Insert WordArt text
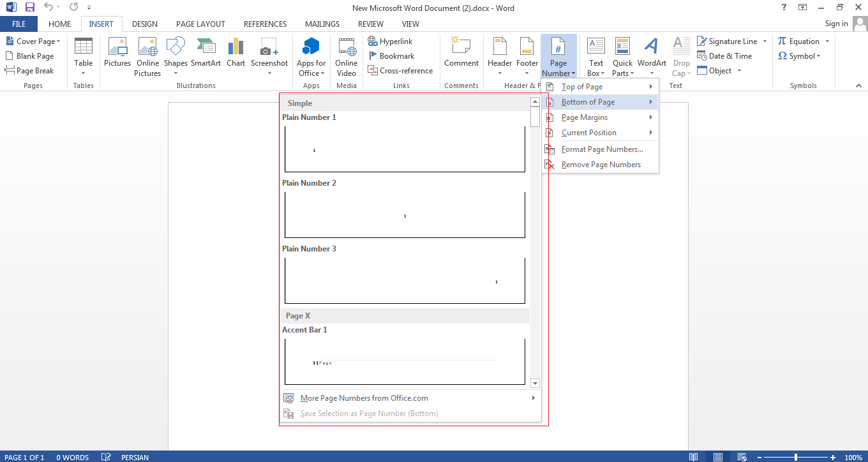This screenshot has width=868, height=462. click(x=652, y=57)
